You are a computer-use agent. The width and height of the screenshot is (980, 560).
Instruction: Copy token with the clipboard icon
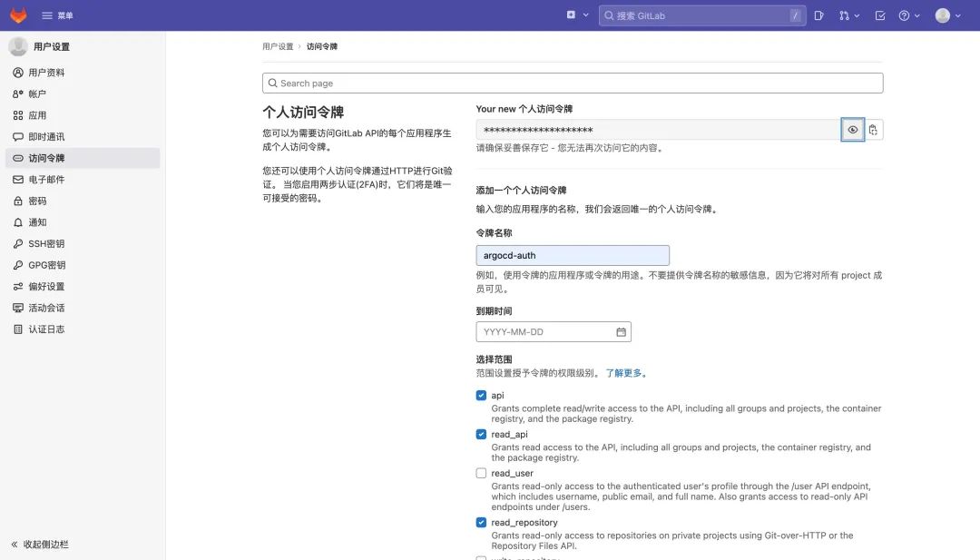pyautogui.click(x=873, y=130)
